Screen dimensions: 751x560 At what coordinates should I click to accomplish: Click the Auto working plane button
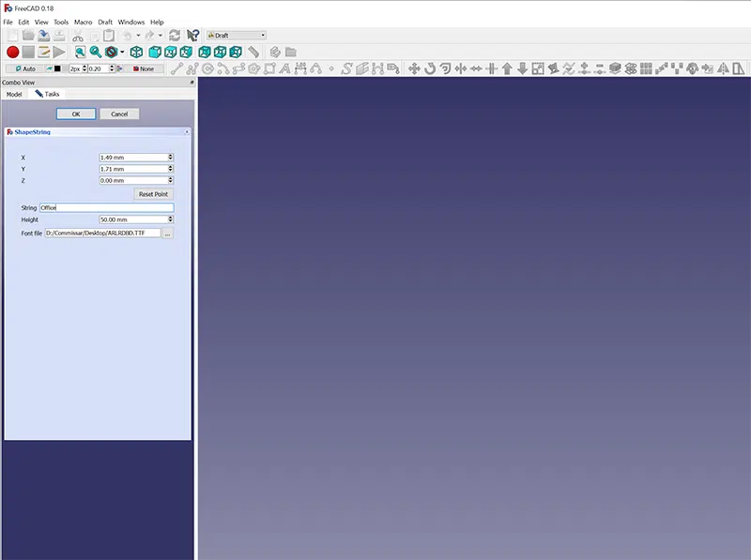coord(25,68)
